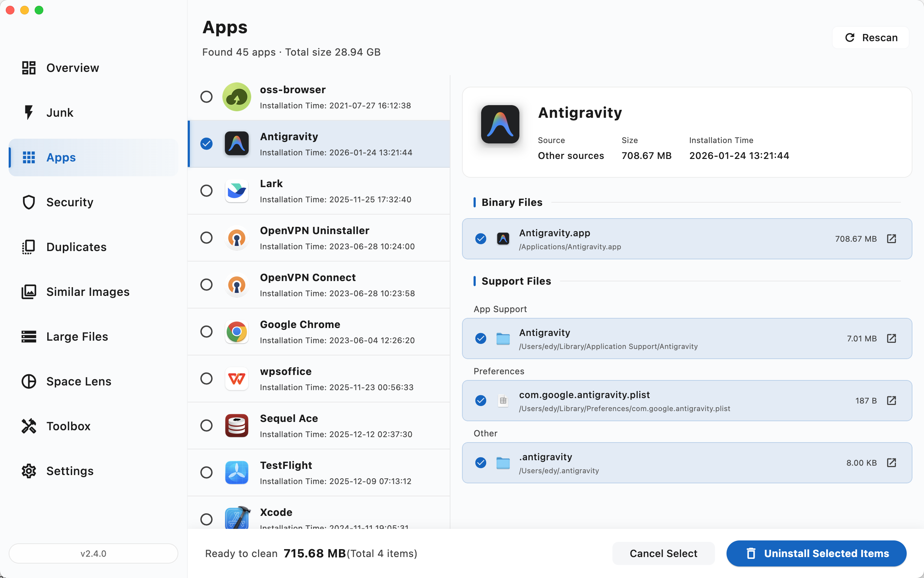Click the large Antigravity icon in details card
Image resolution: width=924 pixels, height=578 pixels.
tap(500, 124)
